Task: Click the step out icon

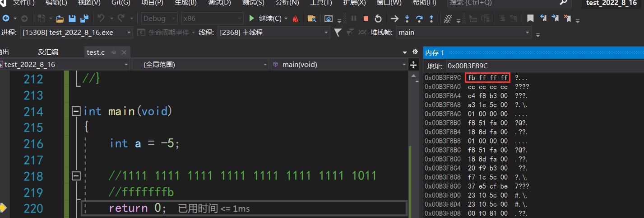Action: pos(431,19)
